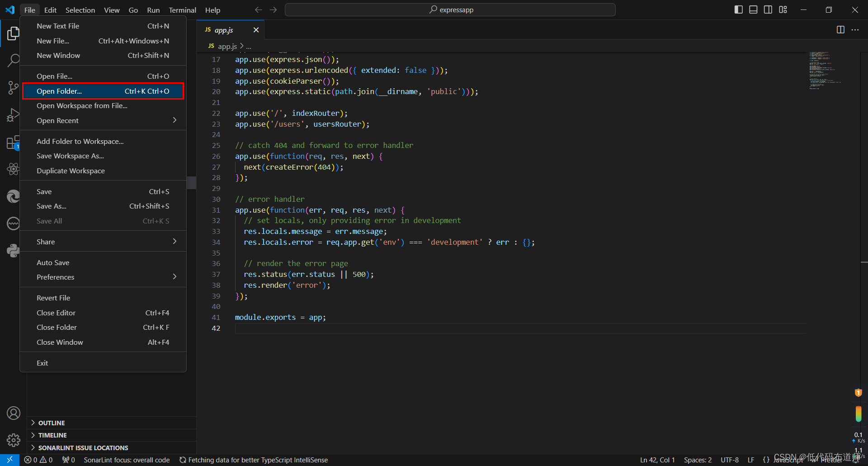868x466 pixels.
Task: Click the expressapp command center search box
Action: point(450,10)
